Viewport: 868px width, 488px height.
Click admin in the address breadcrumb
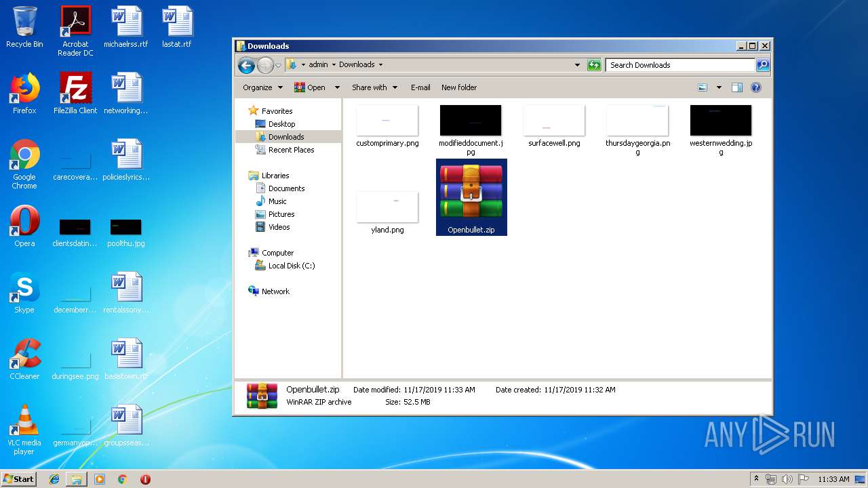(x=318, y=65)
